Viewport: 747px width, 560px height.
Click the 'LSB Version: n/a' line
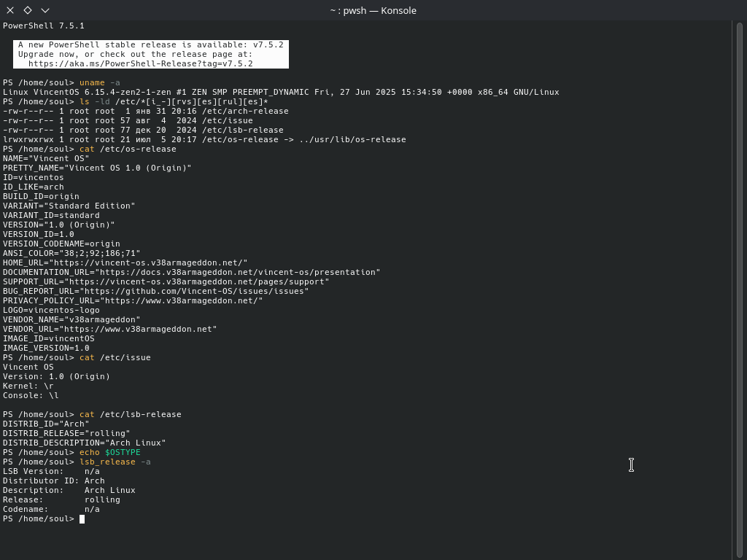tap(52, 472)
